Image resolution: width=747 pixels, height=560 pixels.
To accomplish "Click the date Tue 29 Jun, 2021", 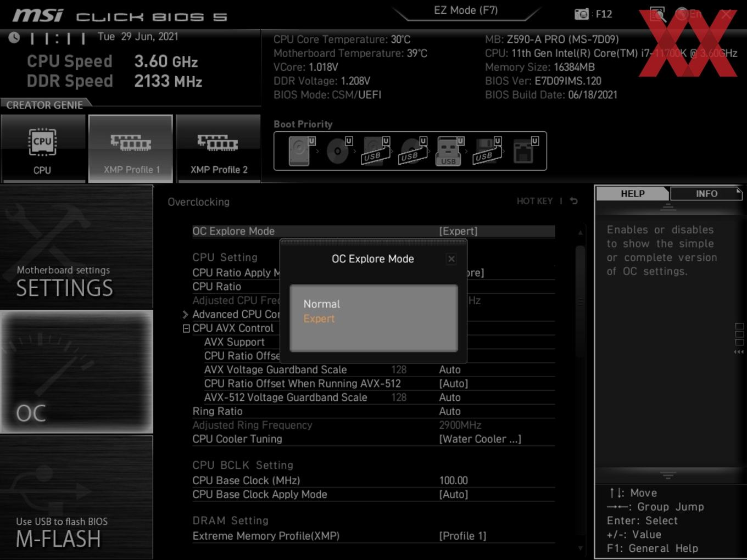I will click(138, 37).
